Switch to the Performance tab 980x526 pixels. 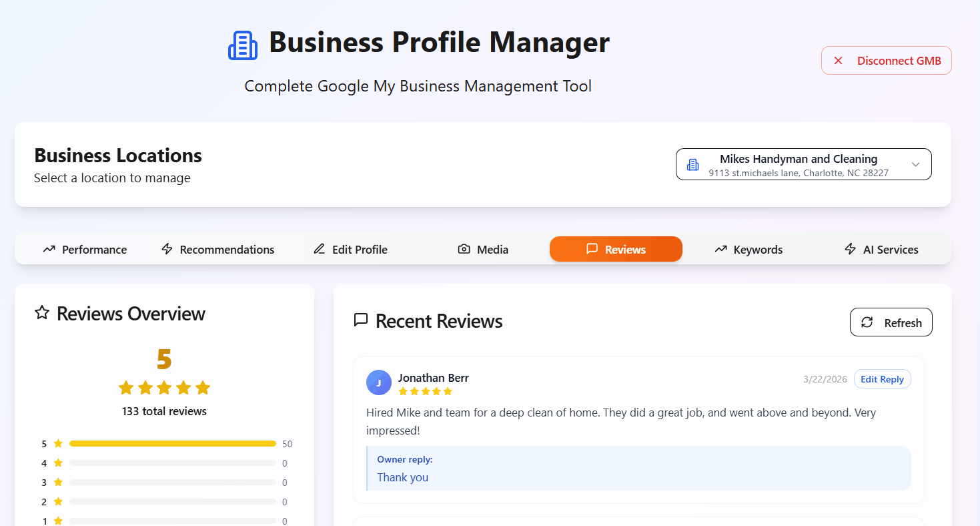click(85, 249)
